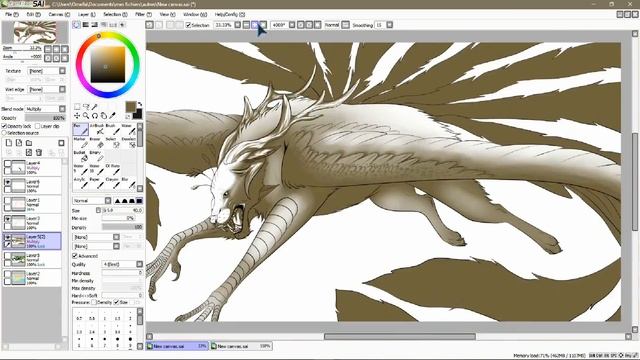640x360 pixels.
Task: Click the brush Hardness value field
Action: [122, 273]
